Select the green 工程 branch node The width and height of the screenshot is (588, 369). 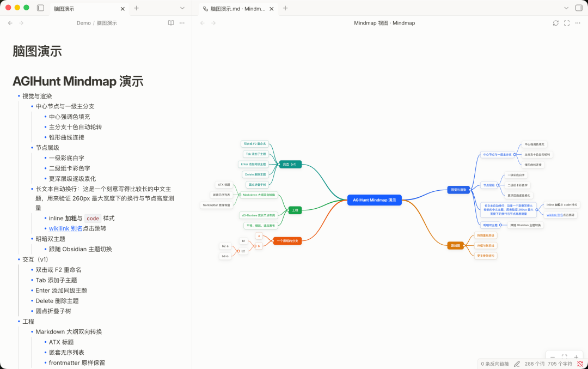tap(295, 210)
